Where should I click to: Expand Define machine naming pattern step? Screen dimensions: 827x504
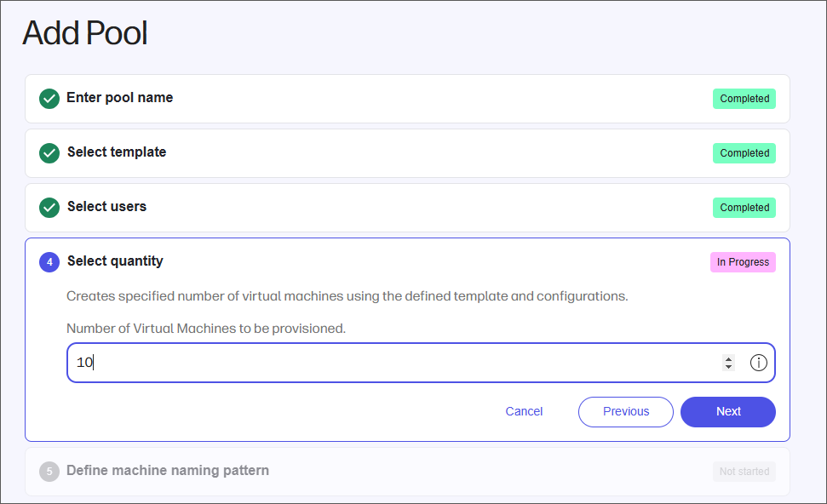[407, 472]
